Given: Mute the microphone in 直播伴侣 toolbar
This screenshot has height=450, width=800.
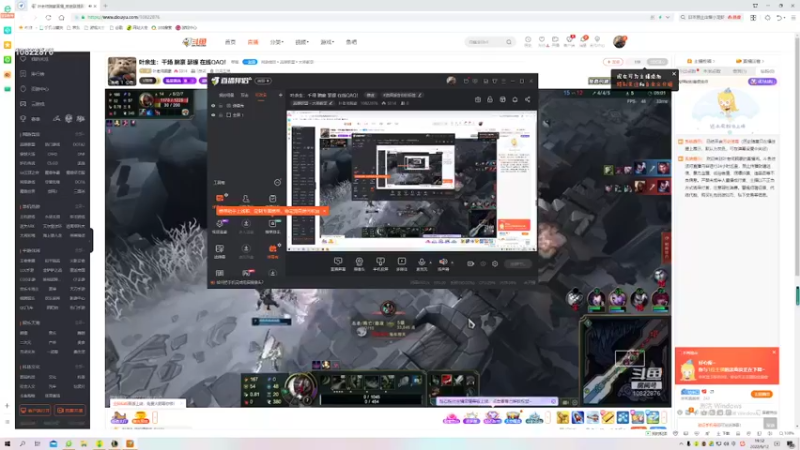Looking at the screenshot, I should point(421,263).
